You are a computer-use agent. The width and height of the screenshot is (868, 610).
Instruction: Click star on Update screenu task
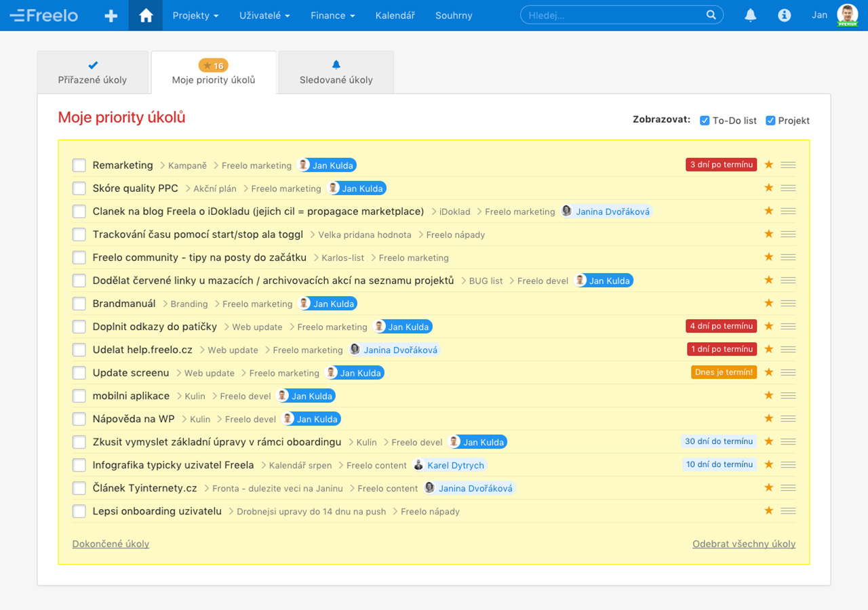click(x=768, y=372)
